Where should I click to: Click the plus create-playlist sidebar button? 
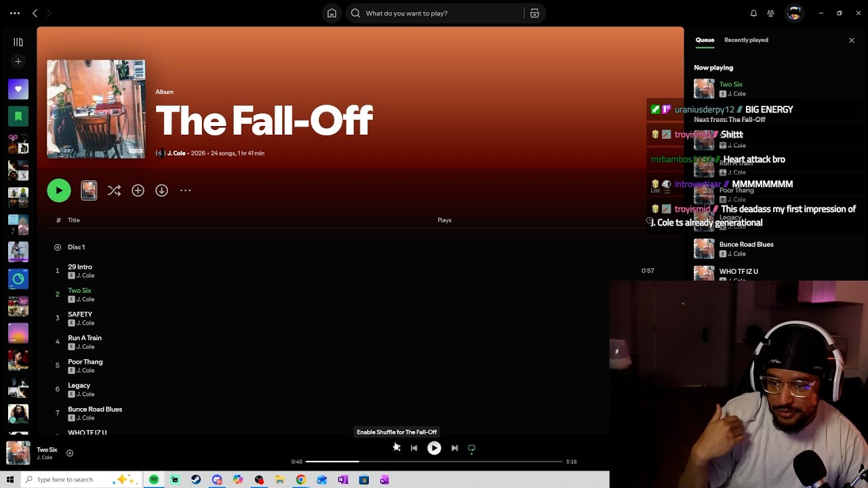[x=18, y=62]
